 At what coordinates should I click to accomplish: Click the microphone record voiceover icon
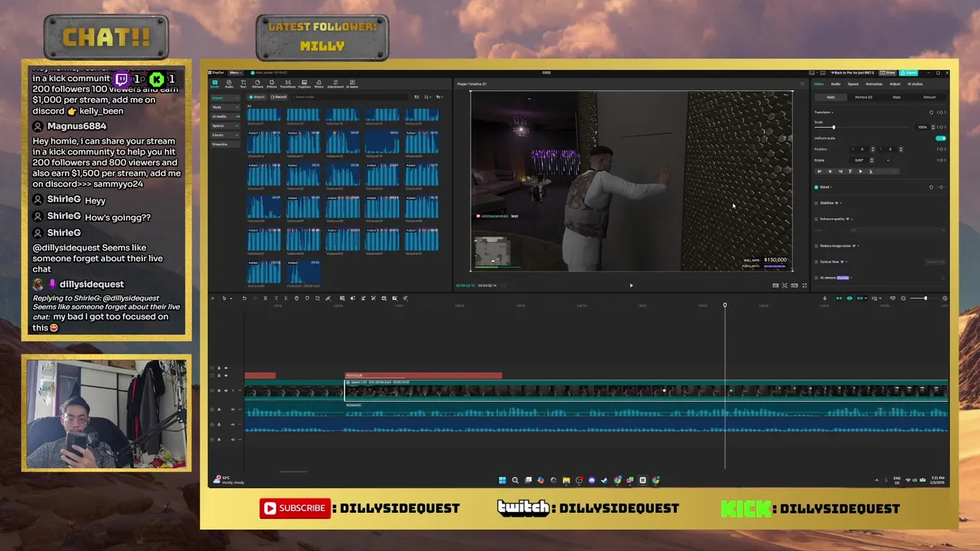(825, 298)
